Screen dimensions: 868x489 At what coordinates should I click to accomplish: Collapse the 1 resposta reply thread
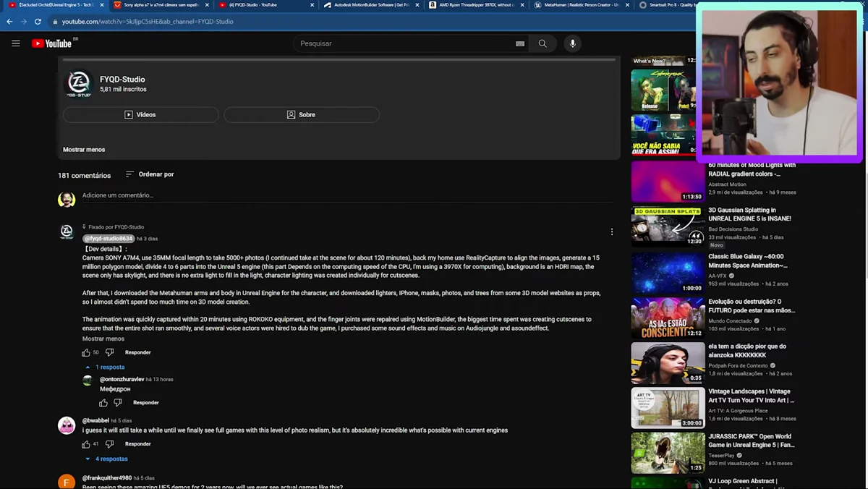click(105, 367)
